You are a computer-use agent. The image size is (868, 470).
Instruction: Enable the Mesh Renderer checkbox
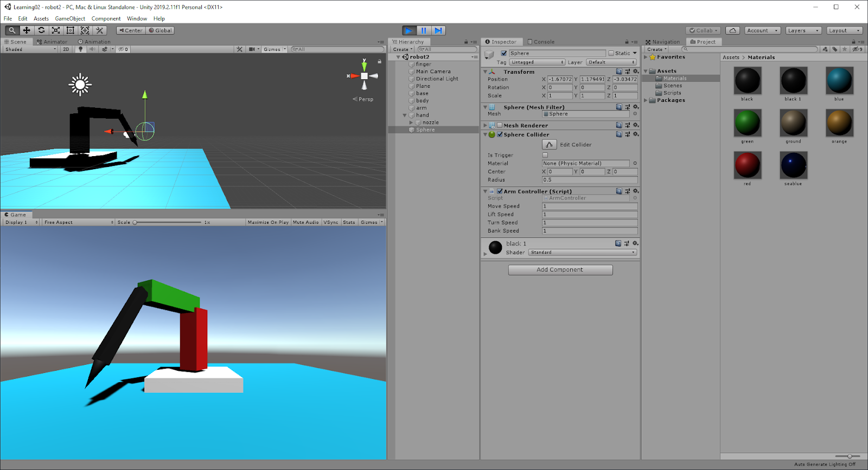500,125
